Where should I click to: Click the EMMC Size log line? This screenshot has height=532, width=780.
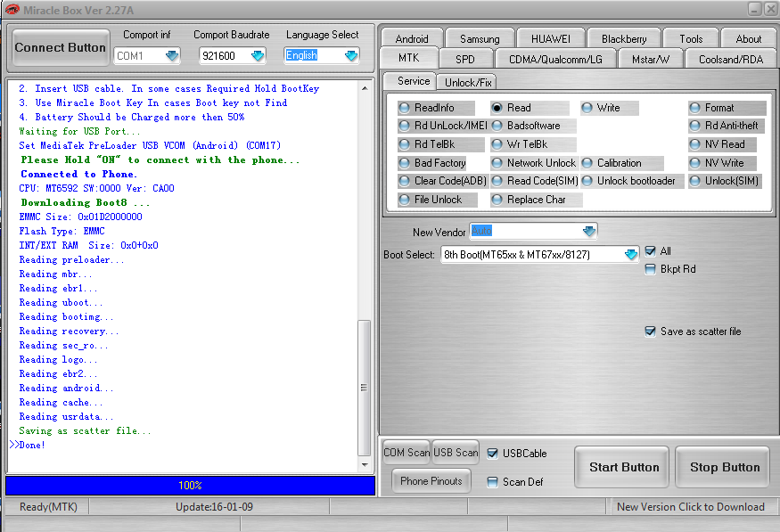(80, 217)
